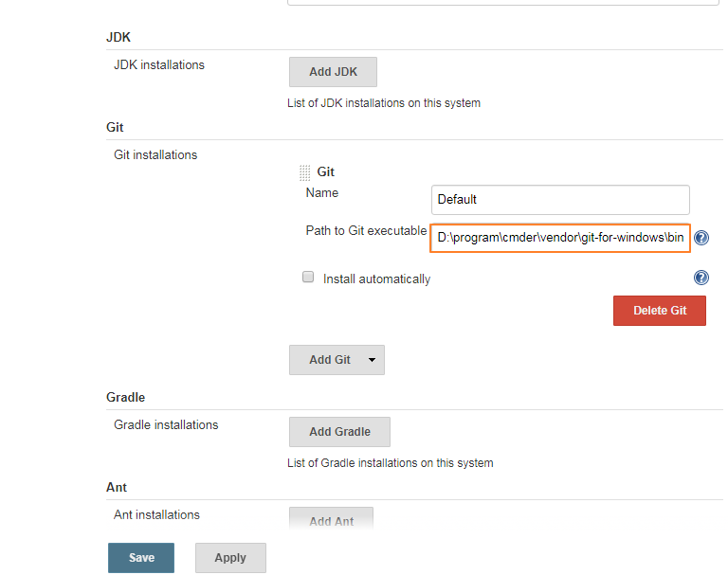728x575 pixels.
Task: Open help for Path to Git executable
Action: 701,238
